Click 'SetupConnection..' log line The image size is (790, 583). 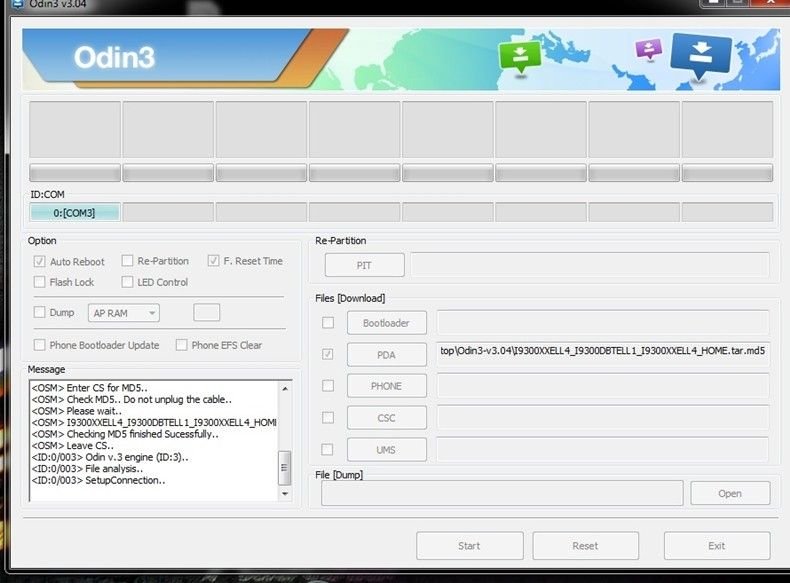pyautogui.click(x=98, y=480)
